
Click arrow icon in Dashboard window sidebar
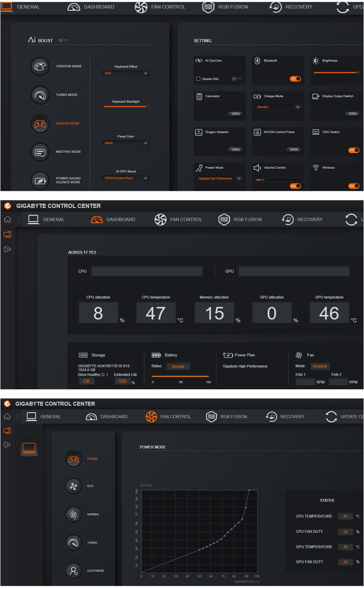click(7, 249)
